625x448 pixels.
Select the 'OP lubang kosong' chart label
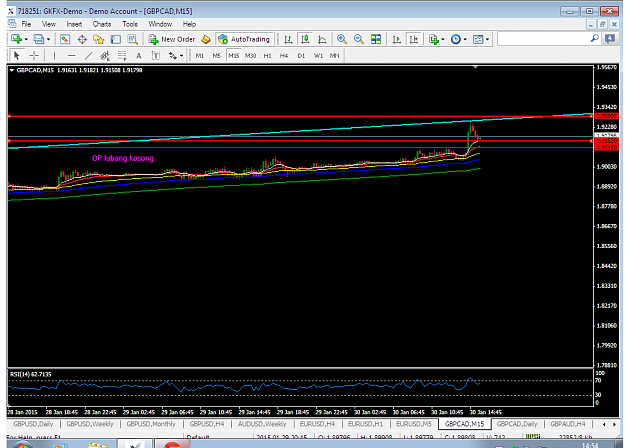123,158
